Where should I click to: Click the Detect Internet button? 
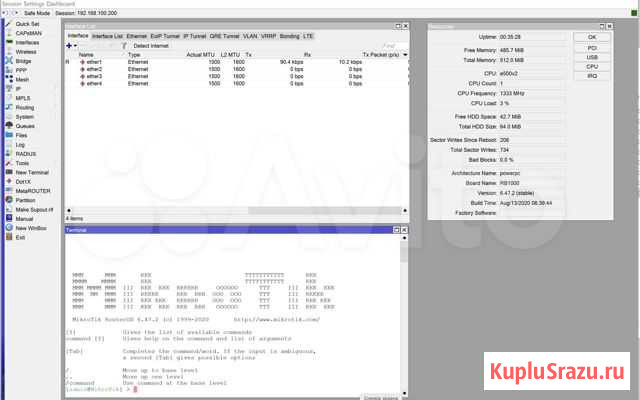151,46
